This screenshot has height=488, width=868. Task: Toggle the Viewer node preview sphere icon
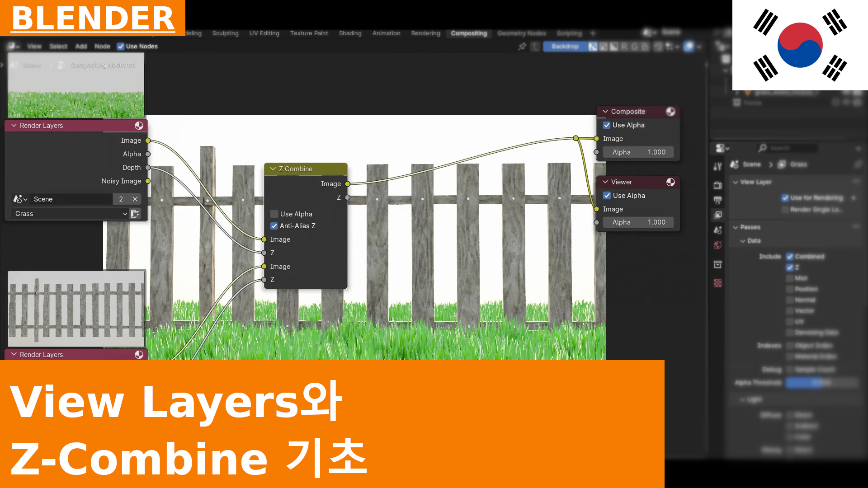pos(670,182)
